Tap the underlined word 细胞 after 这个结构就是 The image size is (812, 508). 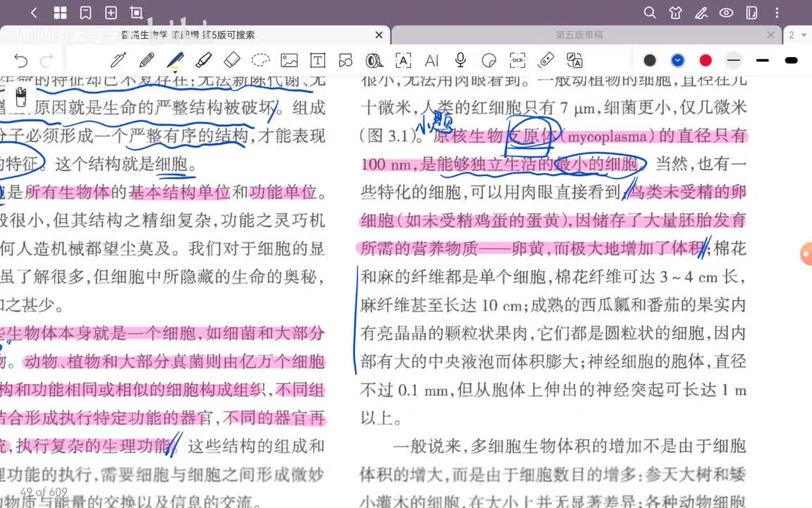(x=171, y=164)
